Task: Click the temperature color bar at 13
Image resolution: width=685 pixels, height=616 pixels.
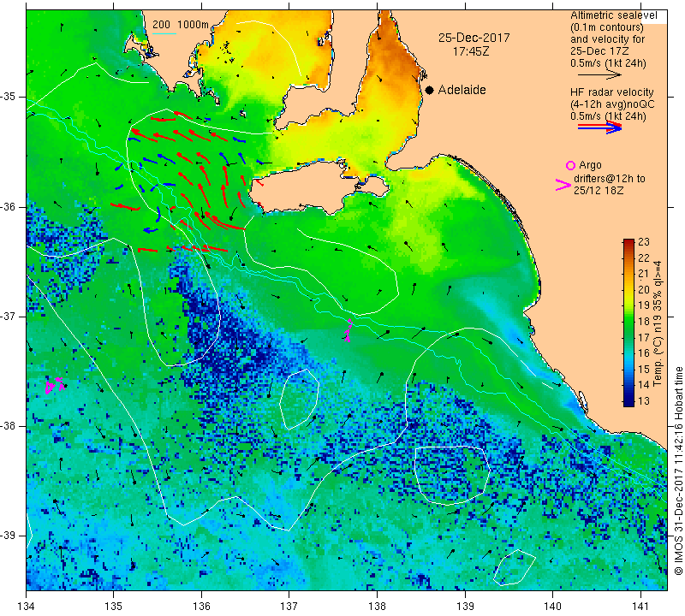Action: point(628,401)
